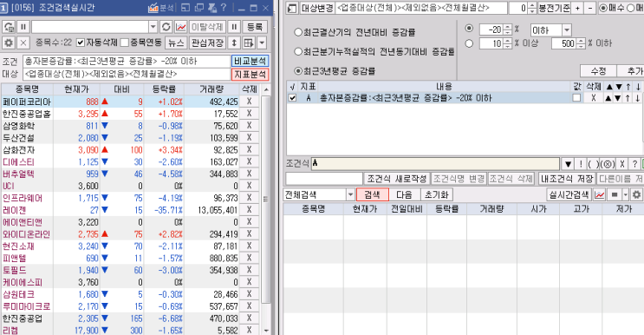
Task: Click the 실시간검색 button
Action: [x=569, y=194]
